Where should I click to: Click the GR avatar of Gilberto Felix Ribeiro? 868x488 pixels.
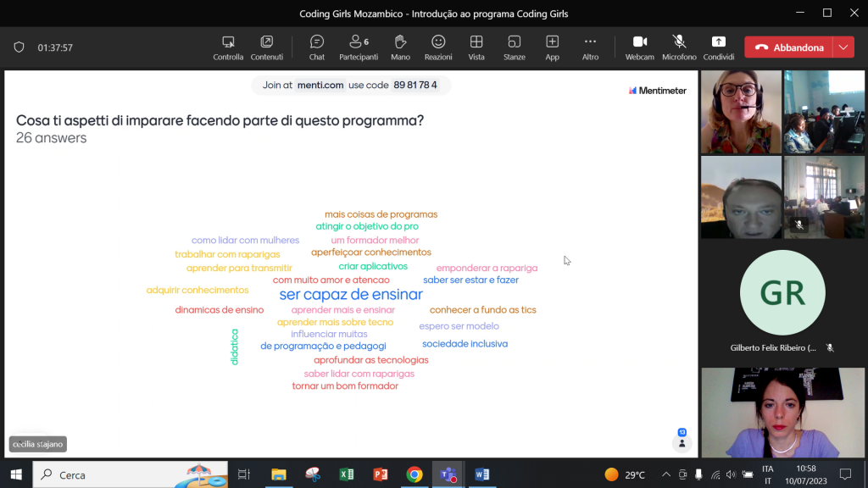click(782, 292)
